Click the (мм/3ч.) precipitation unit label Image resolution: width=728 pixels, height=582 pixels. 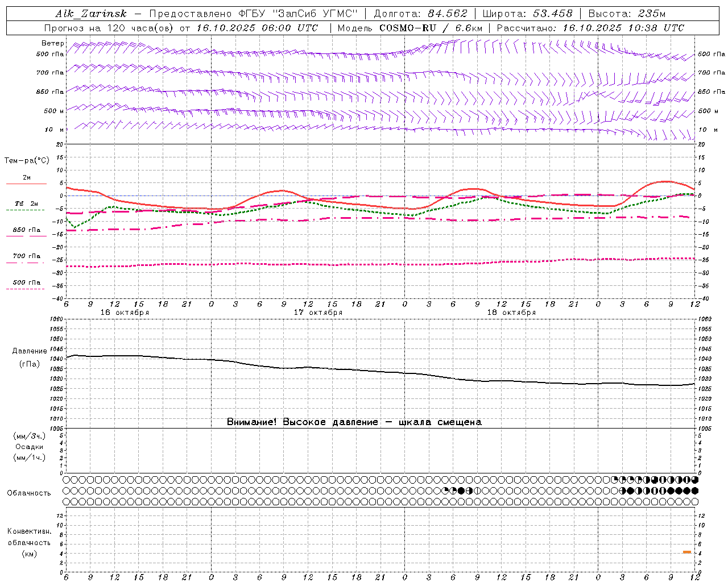(30, 436)
